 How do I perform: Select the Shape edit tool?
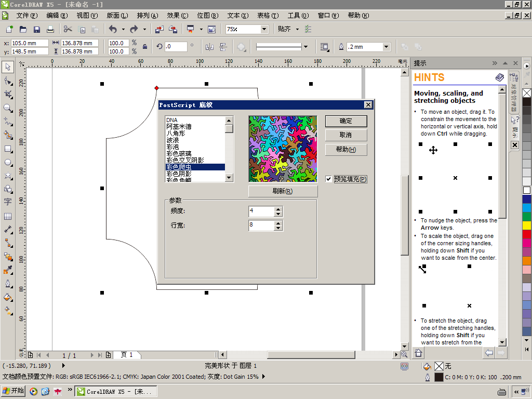(8, 81)
